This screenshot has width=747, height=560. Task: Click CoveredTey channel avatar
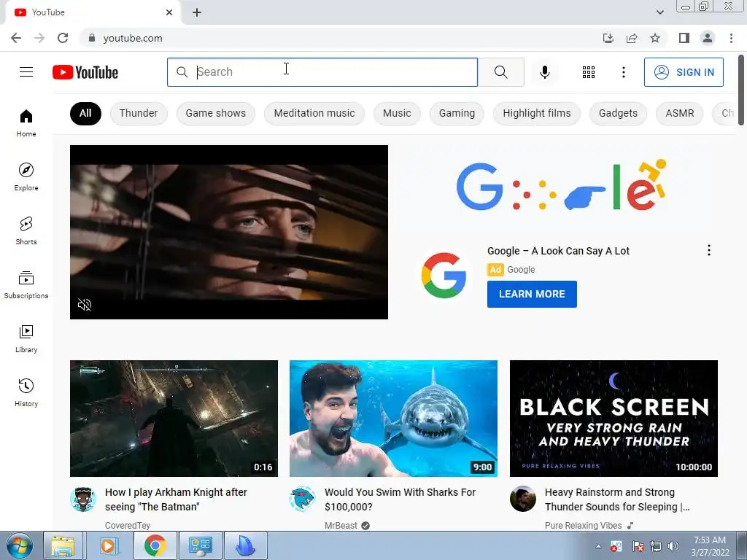(x=83, y=499)
